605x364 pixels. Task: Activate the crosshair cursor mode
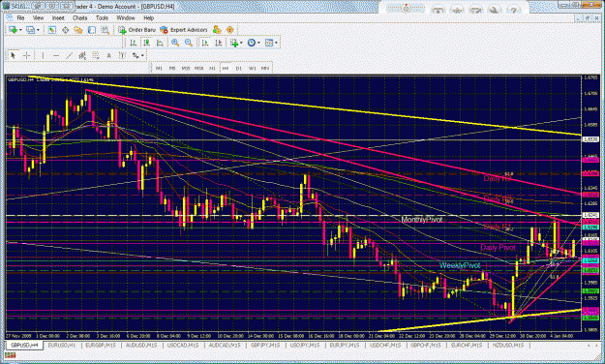(x=26, y=56)
